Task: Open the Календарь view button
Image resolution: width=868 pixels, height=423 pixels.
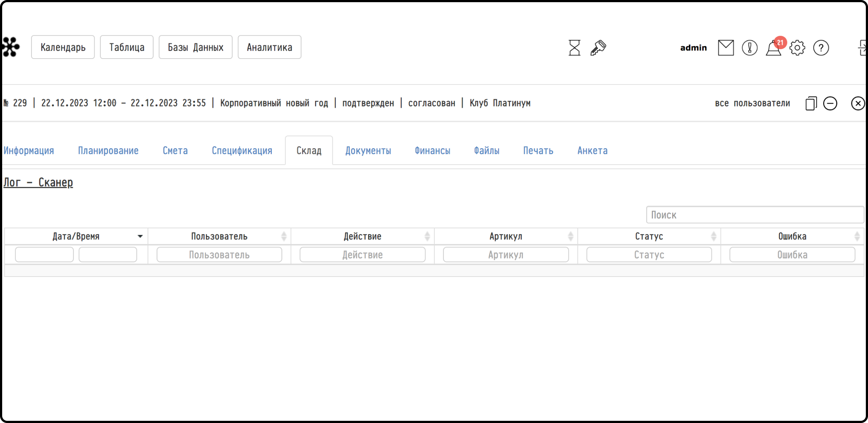Action: (x=63, y=47)
